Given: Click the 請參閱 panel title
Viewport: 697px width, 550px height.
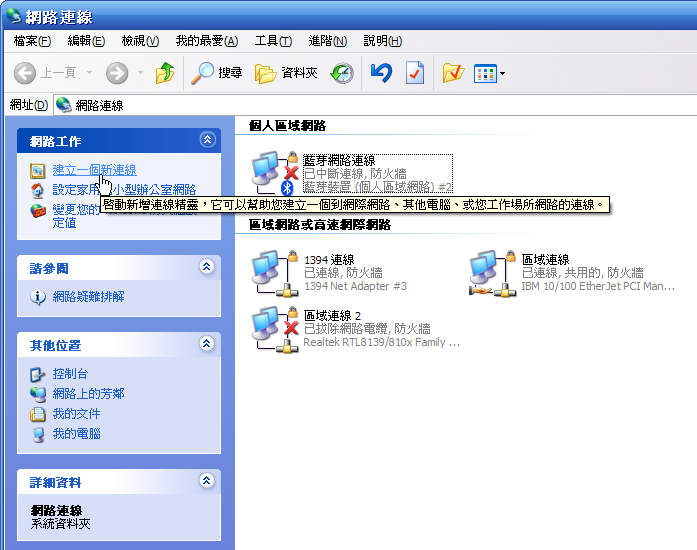Looking at the screenshot, I should pyautogui.click(x=49, y=269).
